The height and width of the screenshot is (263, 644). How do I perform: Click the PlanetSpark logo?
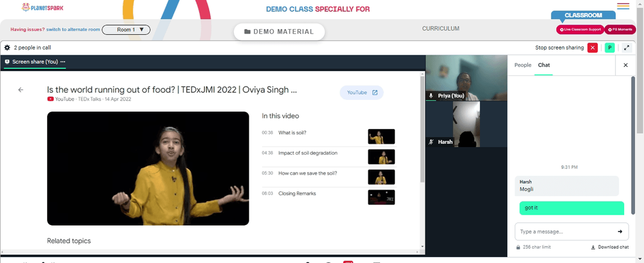43,7
